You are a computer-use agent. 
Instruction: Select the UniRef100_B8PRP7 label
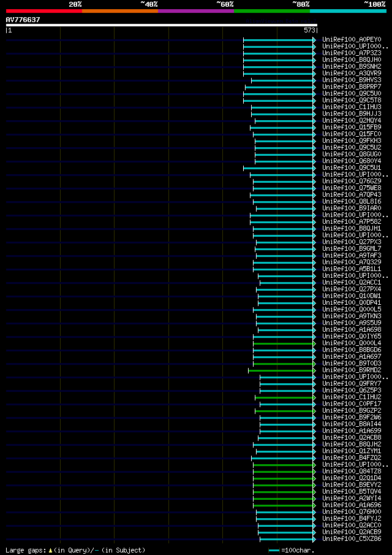(x=352, y=86)
